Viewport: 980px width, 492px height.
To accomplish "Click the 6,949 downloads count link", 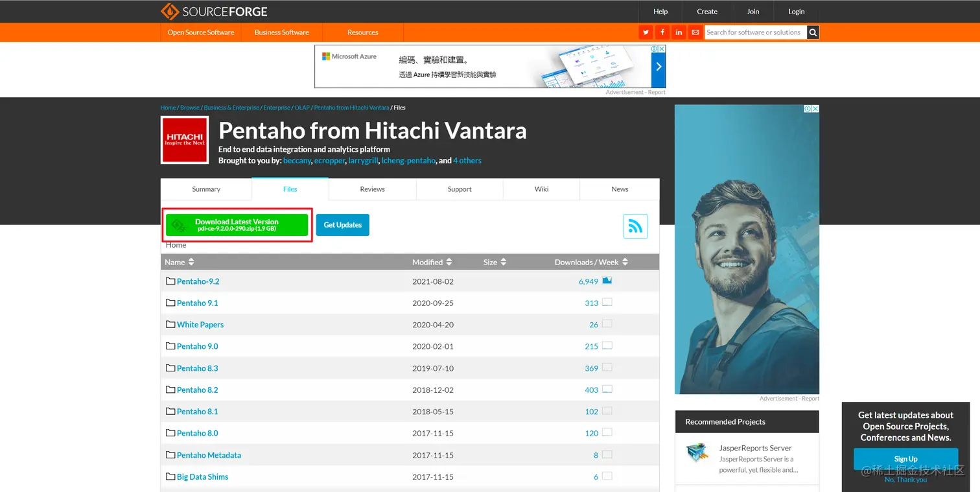I will pos(589,281).
